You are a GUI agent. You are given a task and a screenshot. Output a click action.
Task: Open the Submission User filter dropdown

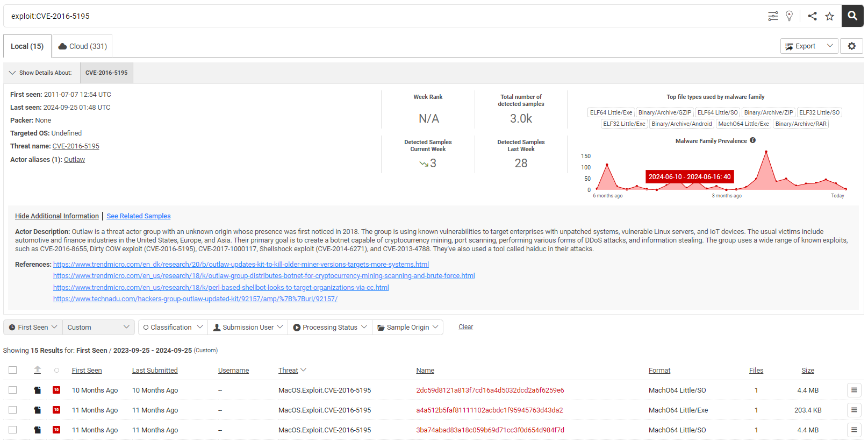(x=248, y=327)
